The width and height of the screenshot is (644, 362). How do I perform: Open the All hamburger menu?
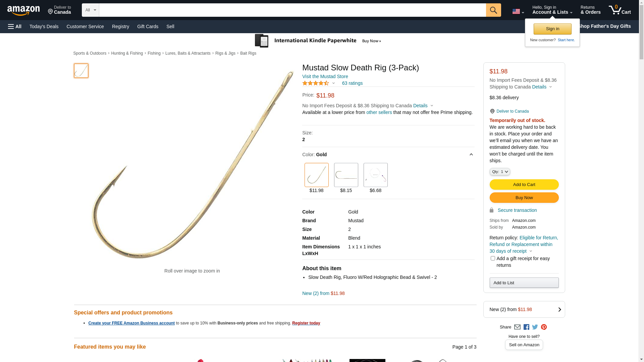click(15, 26)
